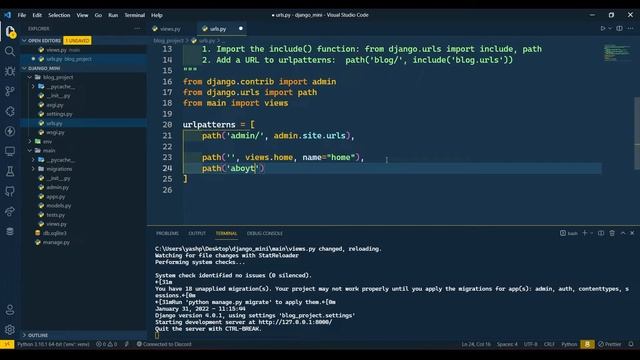Click the editor vertical scrollbar
Image resolution: width=640 pixels, height=360 pixels.
[637, 133]
